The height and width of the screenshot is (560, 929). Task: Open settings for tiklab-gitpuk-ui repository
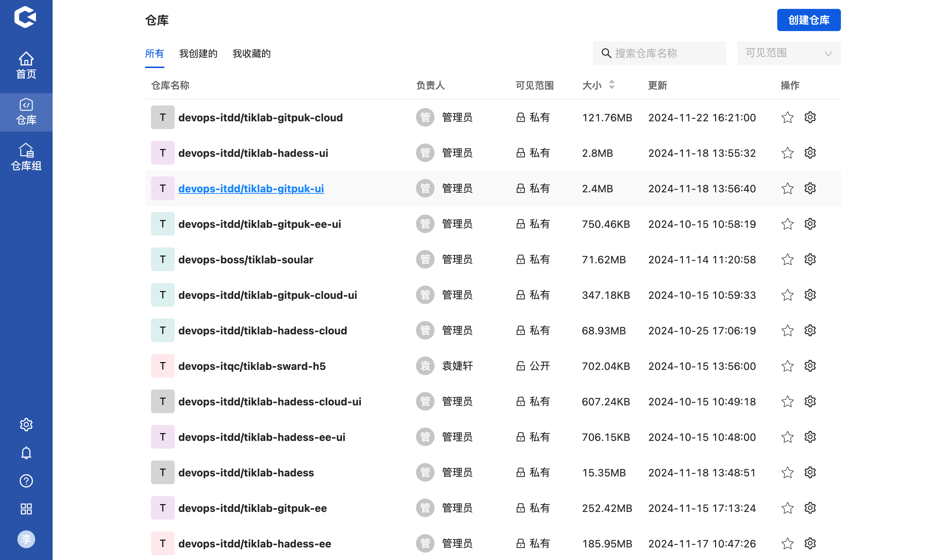click(810, 188)
